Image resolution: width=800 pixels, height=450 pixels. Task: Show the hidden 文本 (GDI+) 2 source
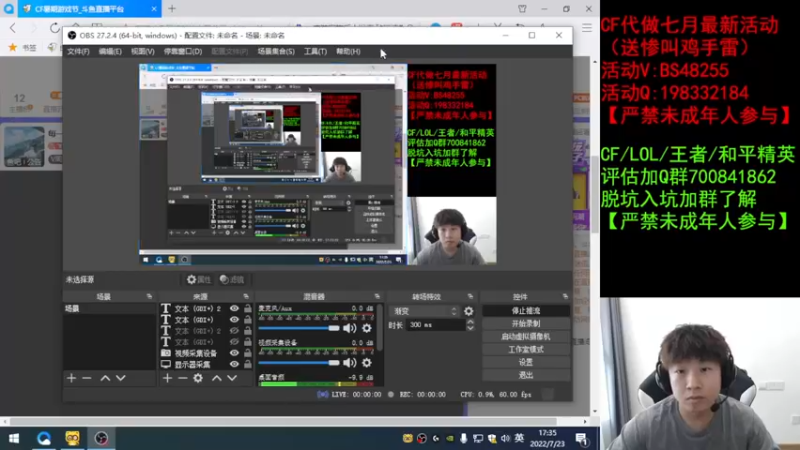point(234,331)
